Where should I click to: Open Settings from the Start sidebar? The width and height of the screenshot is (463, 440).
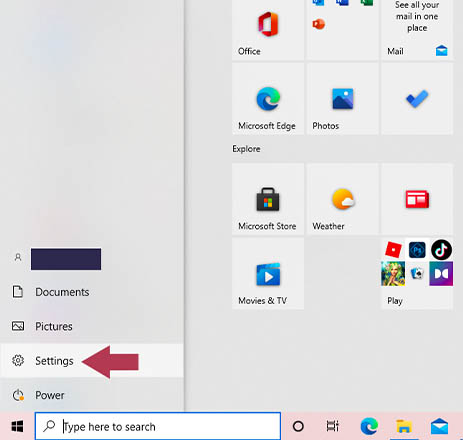click(92, 361)
